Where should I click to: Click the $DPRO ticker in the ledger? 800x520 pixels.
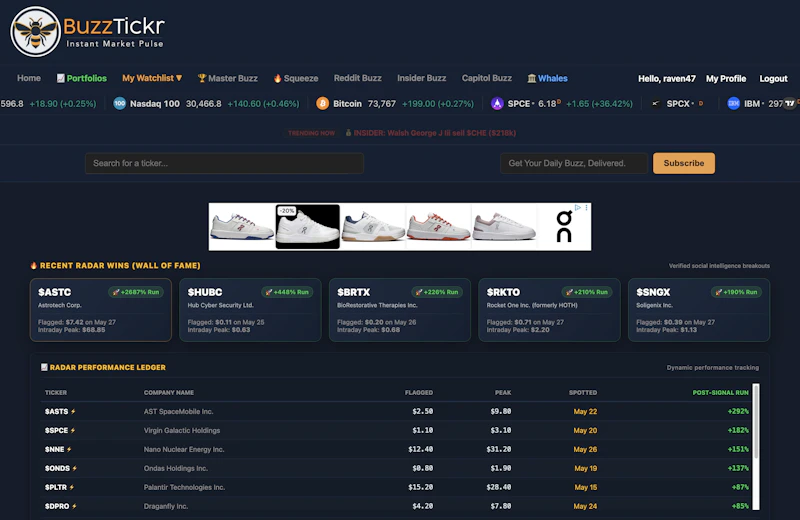click(57, 506)
